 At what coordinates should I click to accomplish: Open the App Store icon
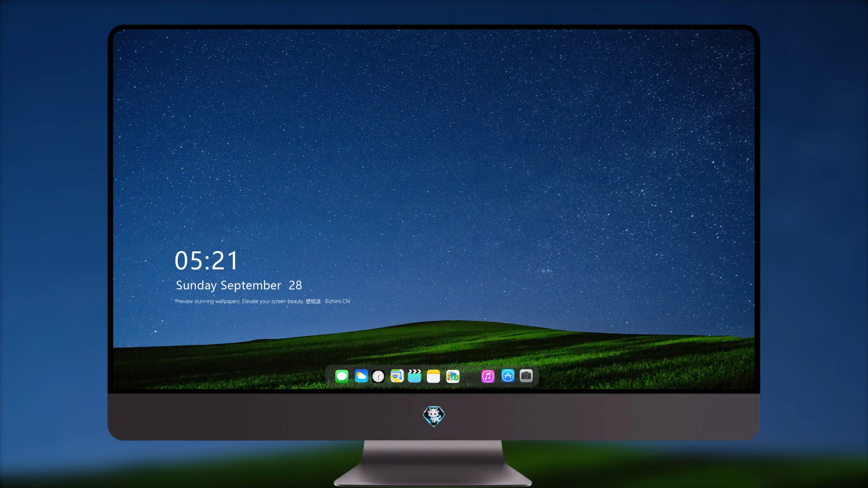[508, 375]
